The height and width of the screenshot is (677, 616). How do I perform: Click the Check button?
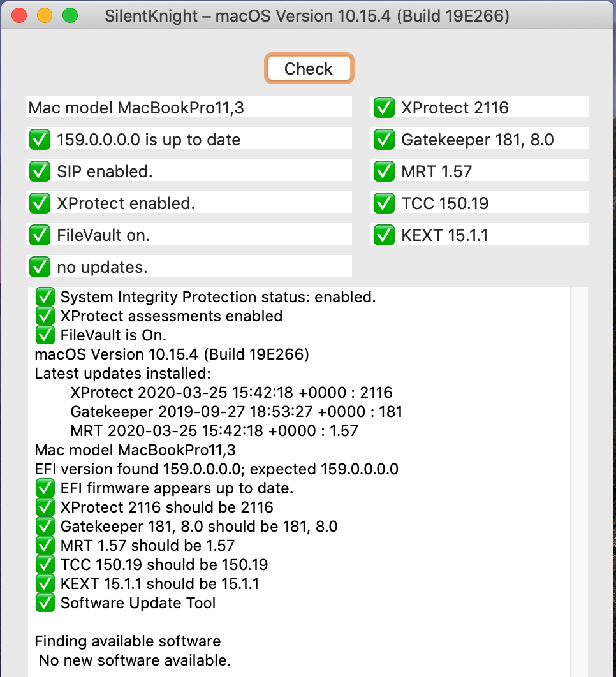309,69
